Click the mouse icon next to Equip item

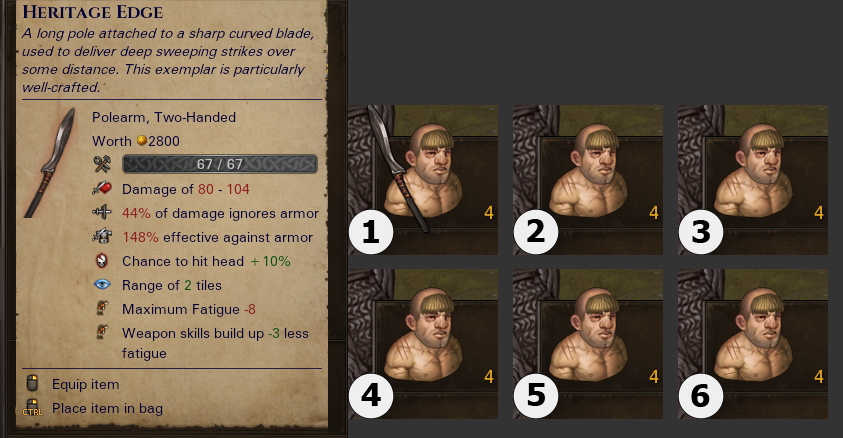point(32,384)
